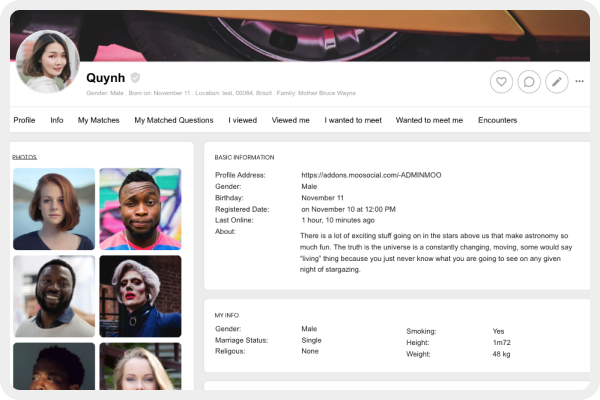Open Wanted to meet me tab
Image resolution: width=600 pixels, height=400 pixels.
(429, 120)
